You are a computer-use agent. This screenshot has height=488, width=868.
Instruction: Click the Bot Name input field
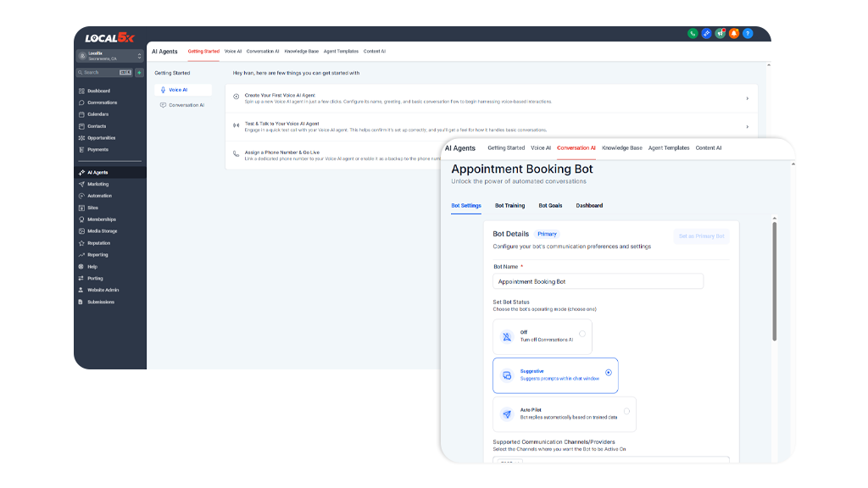[x=598, y=281]
